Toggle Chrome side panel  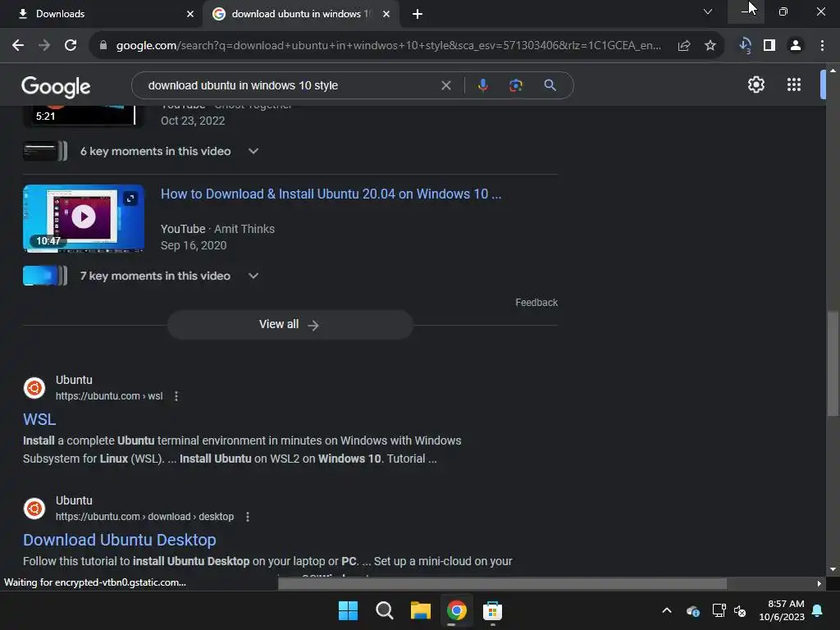click(769, 46)
